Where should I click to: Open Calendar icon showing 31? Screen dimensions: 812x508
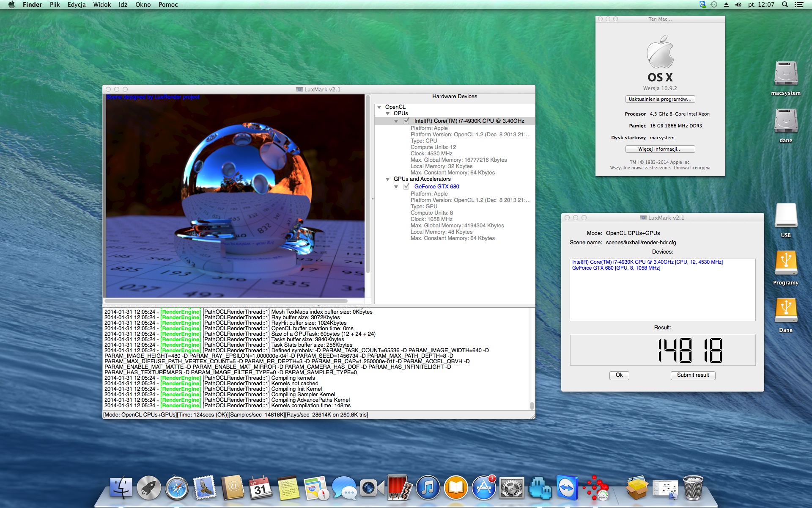click(x=261, y=488)
